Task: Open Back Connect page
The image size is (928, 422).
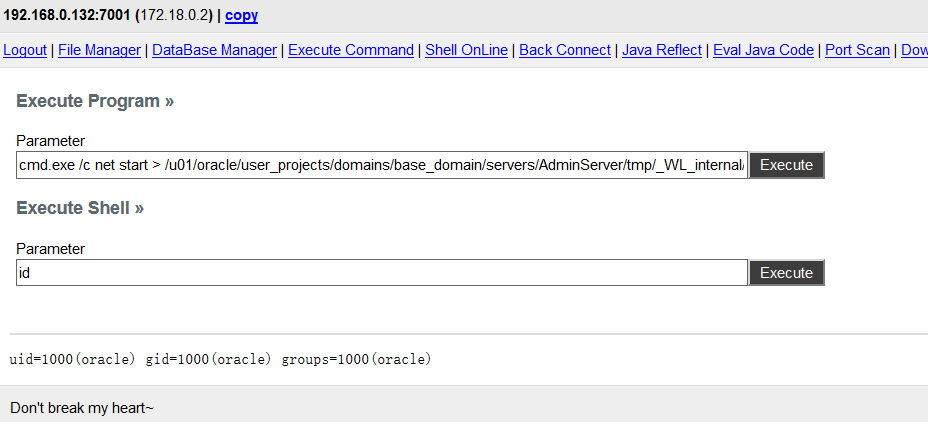Action: pyautogui.click(x=565, y=50)
